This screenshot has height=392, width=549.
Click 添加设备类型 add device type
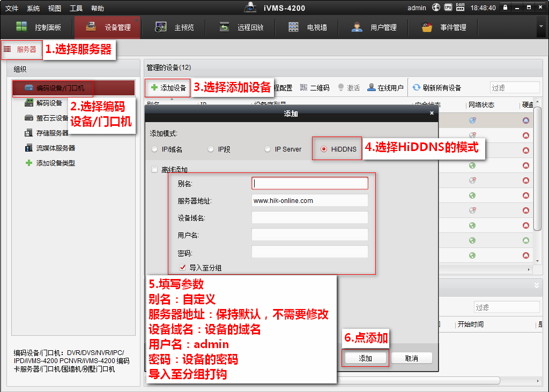(x=50, y=163)
